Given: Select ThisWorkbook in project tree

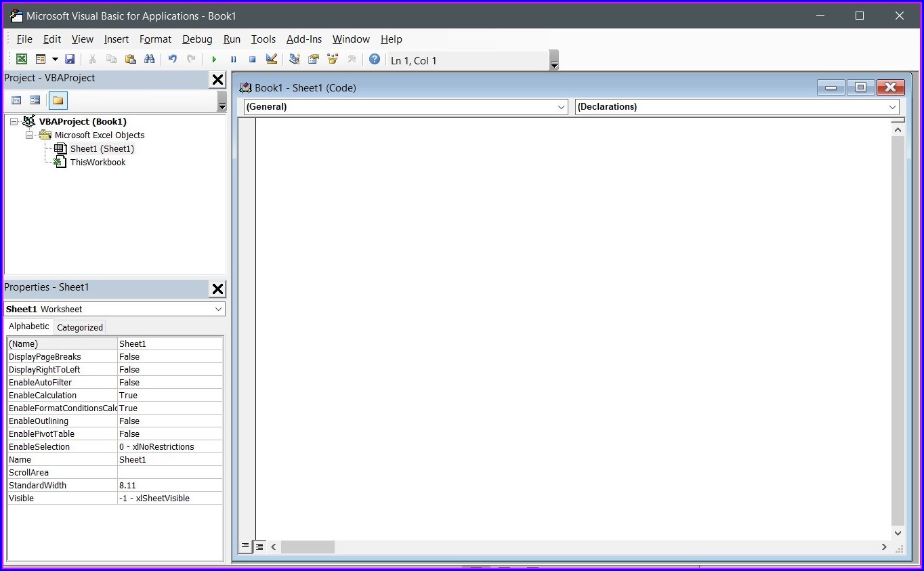Looking at the screenshot, I should (98, 162).
